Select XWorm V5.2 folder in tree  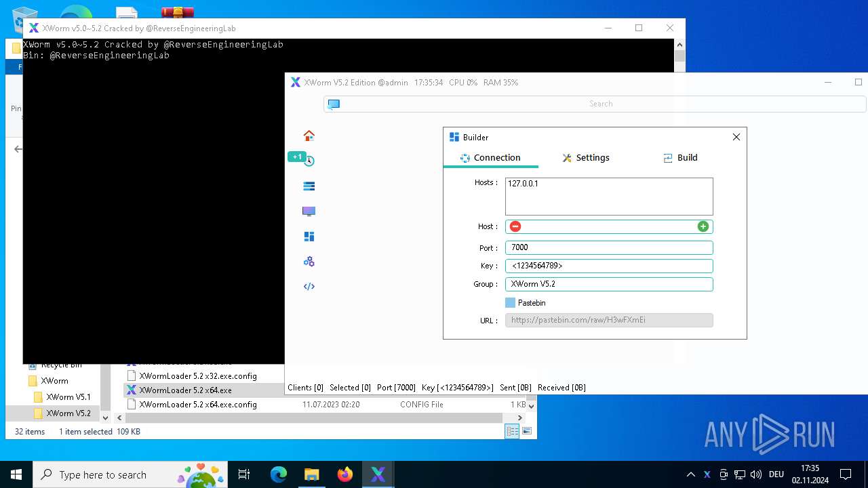pos(68,413)
